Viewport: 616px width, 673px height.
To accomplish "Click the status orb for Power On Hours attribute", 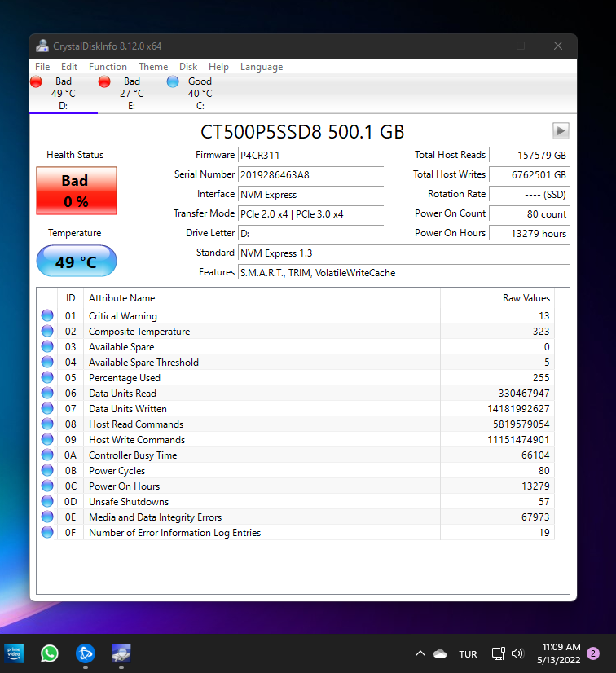I will [x=47, y=486].
